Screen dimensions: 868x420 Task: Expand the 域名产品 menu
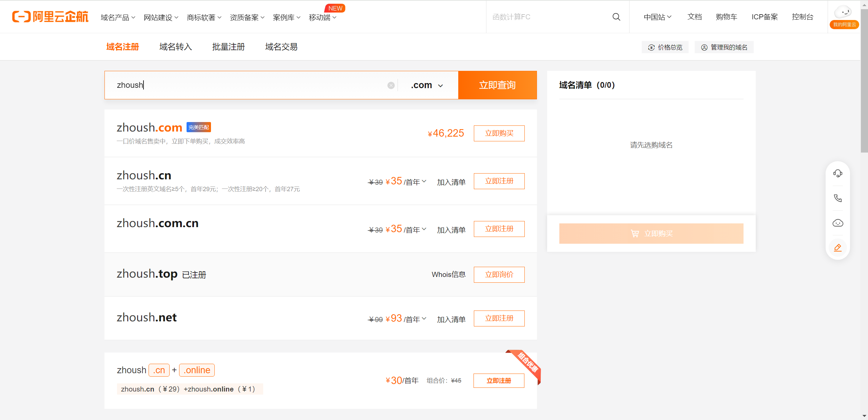click(118, 17)
